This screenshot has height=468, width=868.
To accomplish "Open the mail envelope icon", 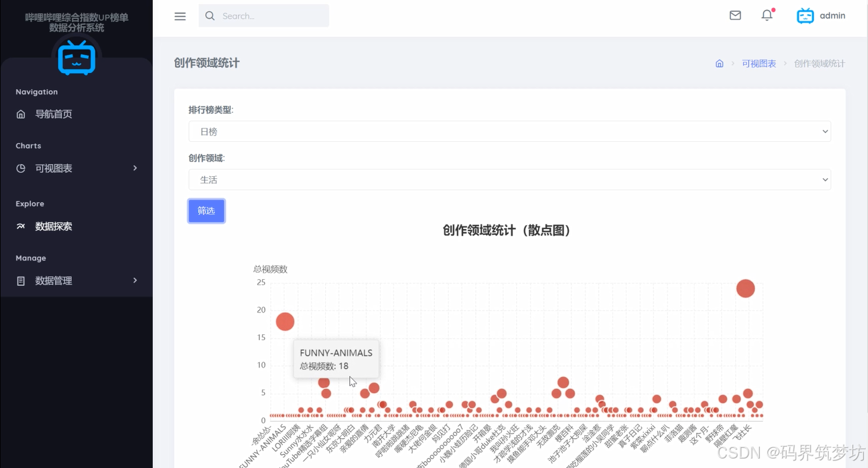I will click(x=735, y=15).
